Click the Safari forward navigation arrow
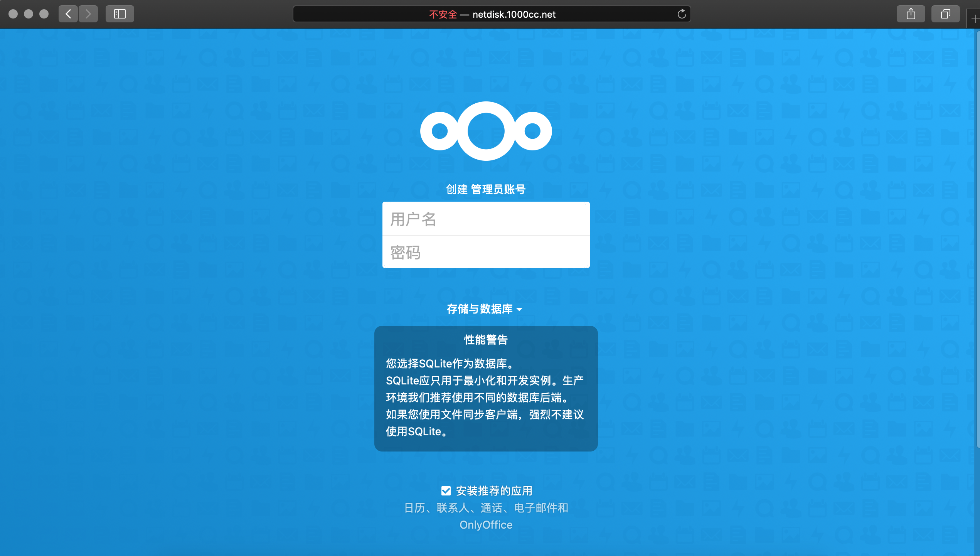Image resolution: width=980 pixels, height=556 pixels. pyautogui.click(x=88, y=14)
